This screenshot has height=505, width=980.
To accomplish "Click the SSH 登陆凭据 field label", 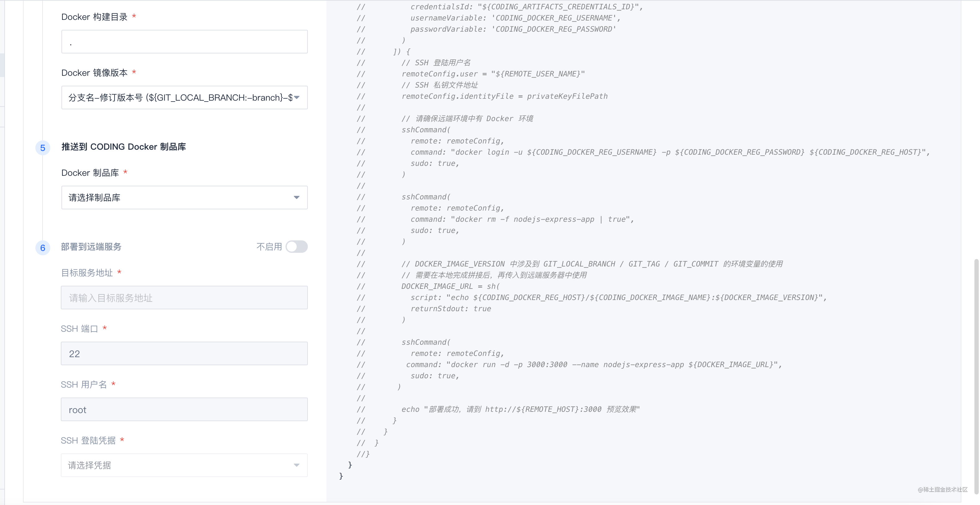I will pyautogui.click(x=88, y=441).
